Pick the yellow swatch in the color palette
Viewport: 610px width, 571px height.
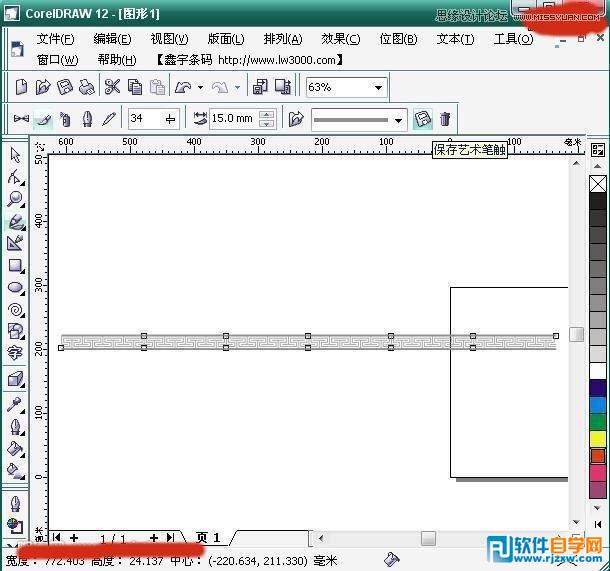pos(598,438)
